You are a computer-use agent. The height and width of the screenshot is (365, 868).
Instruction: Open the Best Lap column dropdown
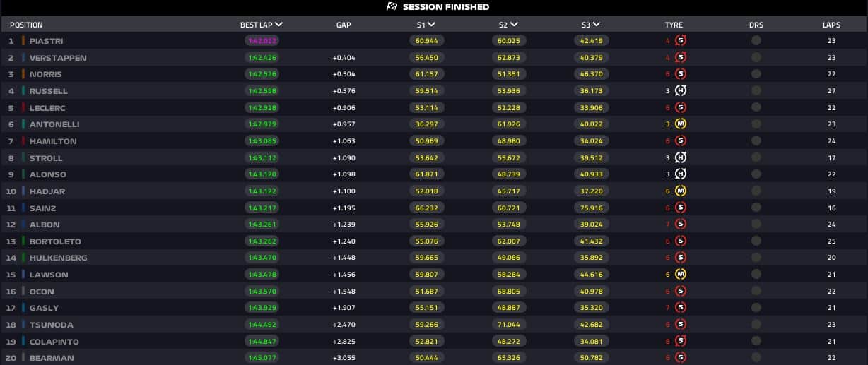point(278,25)
